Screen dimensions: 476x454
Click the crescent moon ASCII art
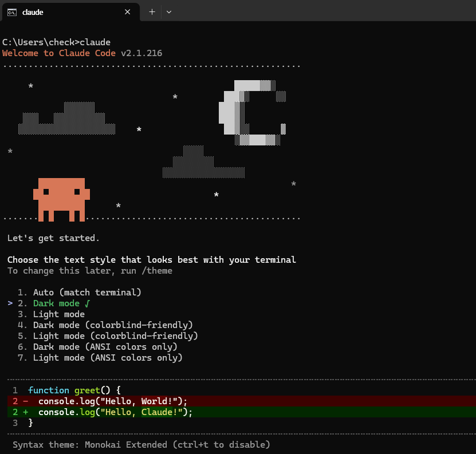pos(252,113)
